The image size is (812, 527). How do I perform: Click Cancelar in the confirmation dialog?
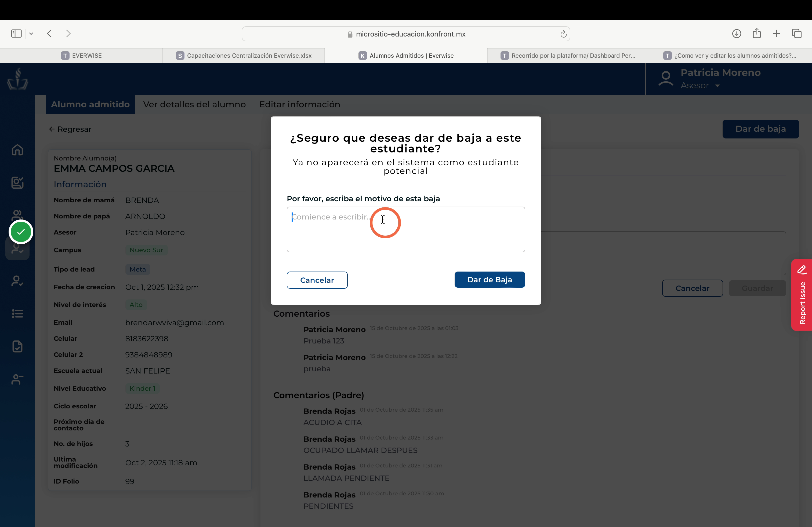[317, 280]
